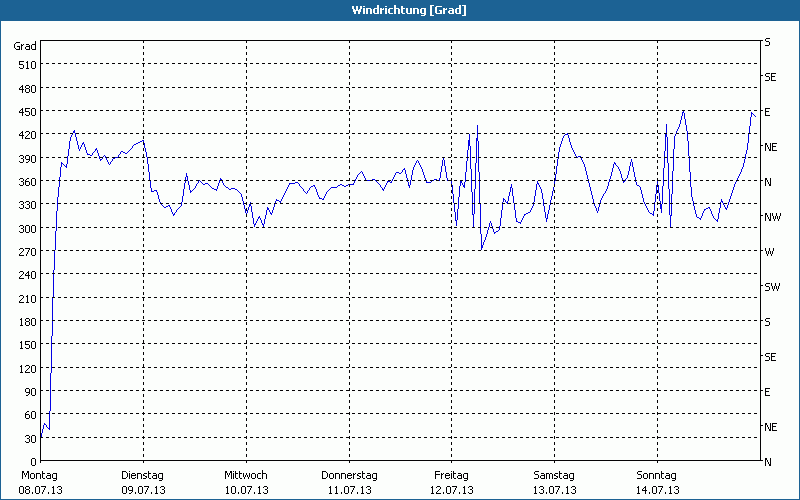Pick the 0 y-axis tick label
Image resolution: width=800 pixels, height=500 pixels.
pyautogui.click(x=34, y=462)
